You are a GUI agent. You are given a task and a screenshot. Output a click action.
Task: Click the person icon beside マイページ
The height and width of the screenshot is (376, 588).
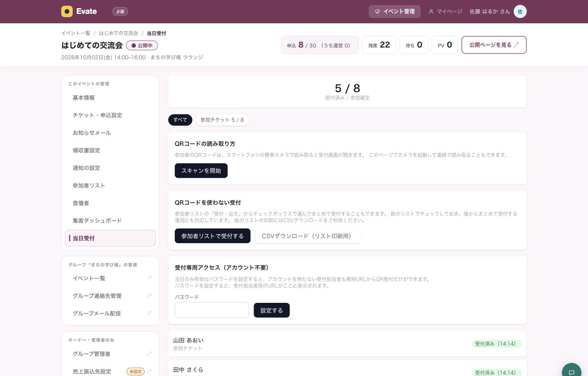[x=431, y=11]
